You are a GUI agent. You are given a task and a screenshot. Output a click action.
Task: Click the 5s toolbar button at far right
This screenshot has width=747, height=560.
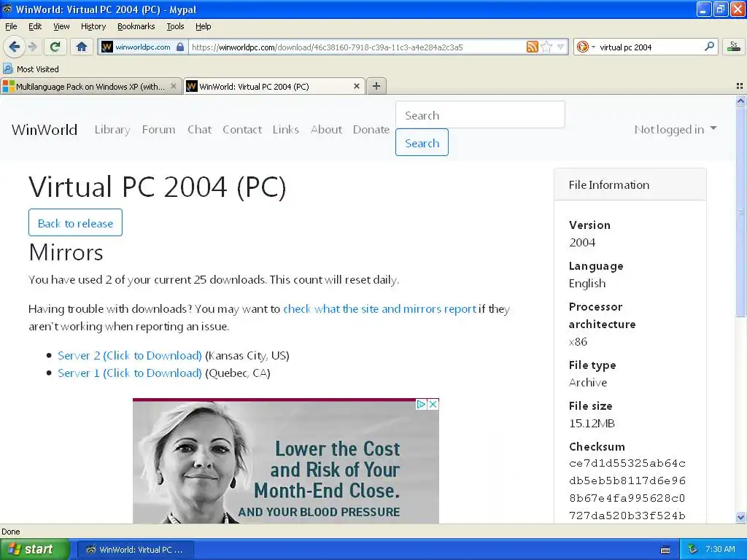[x=734, y=47]
